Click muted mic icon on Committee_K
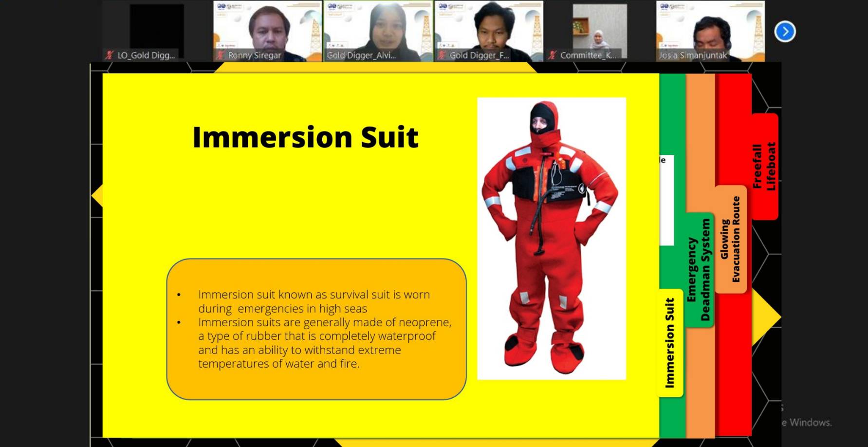868x447 pixels. coord(552,55)
